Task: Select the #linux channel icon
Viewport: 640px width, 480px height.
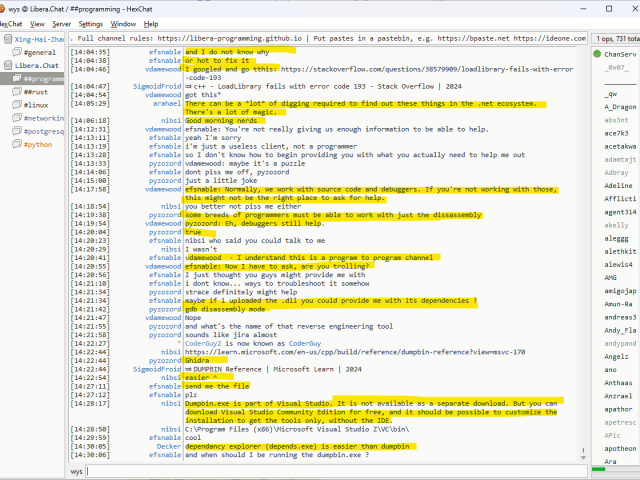Action: pyautogui.click(x=16, y=104)
